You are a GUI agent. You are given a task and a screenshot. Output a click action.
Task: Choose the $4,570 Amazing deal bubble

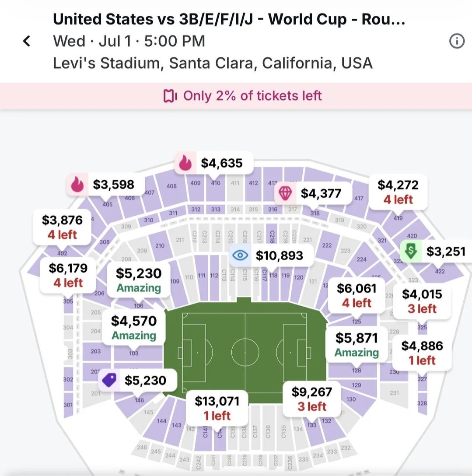pyautogui.click(x=134, y=328)
